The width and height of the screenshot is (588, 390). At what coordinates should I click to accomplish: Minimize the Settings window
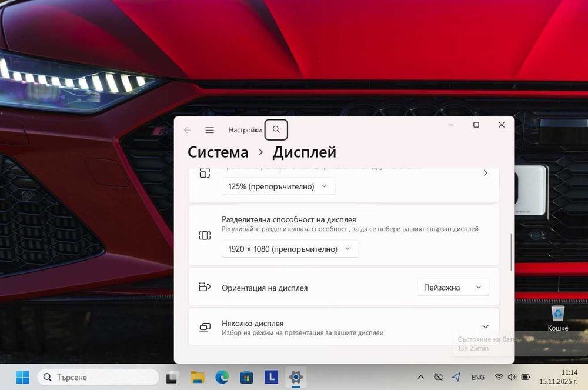[451, 125]
